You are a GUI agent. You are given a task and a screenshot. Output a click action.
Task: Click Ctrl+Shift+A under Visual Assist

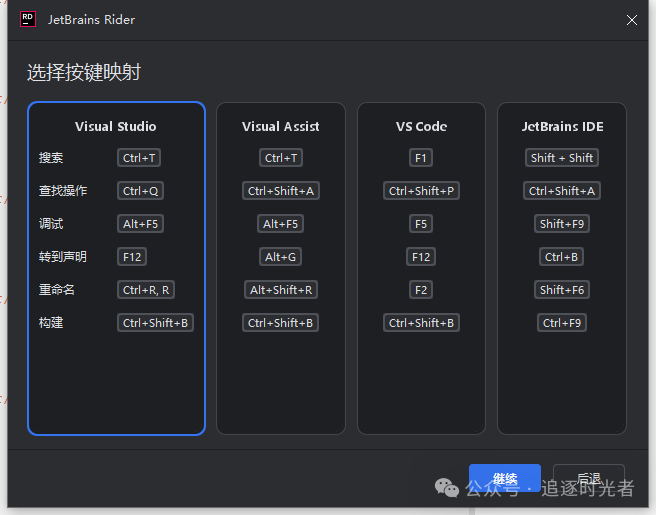point(281,191)
